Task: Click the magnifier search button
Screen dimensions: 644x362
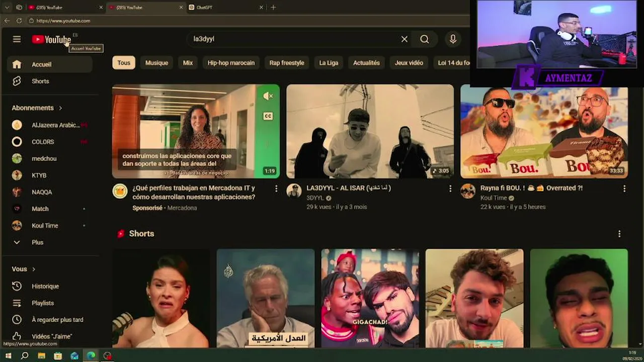Action: tap(425, 39)
